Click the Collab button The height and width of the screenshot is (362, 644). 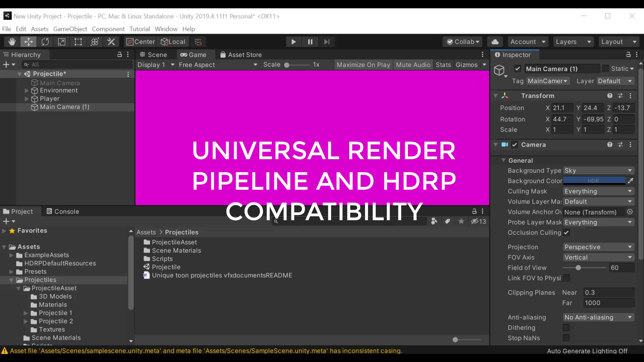point(463,42)
